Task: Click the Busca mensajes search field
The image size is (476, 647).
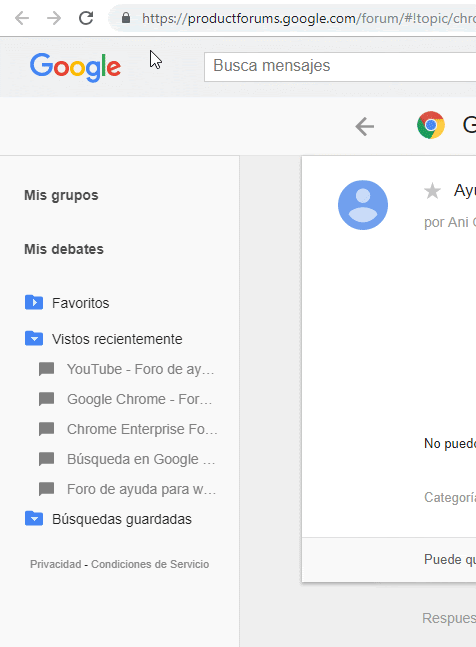Action: pos(340,67)
